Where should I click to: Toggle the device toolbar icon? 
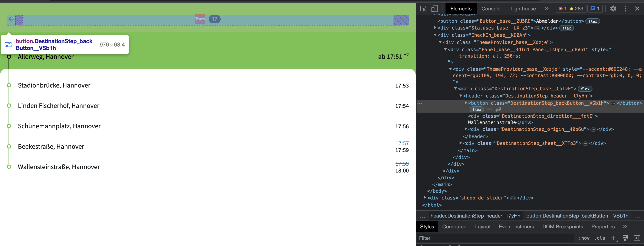(434, 9)
